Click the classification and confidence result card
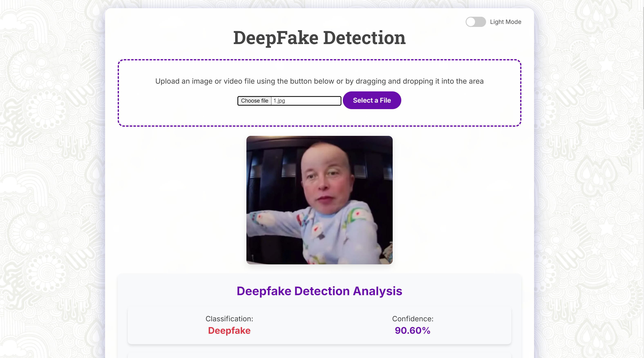This screenshot has width=644, height=358. (319, 326)
